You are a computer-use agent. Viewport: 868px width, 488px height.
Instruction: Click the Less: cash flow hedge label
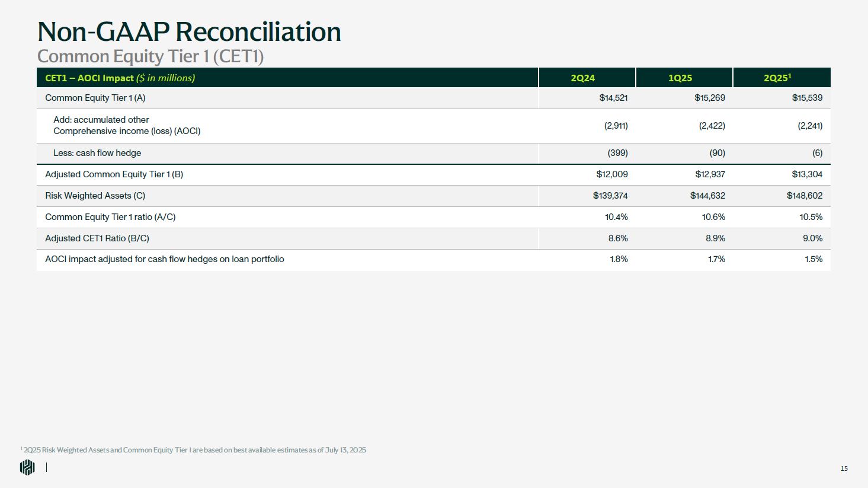pyautogui.click(x=97, y=153)
